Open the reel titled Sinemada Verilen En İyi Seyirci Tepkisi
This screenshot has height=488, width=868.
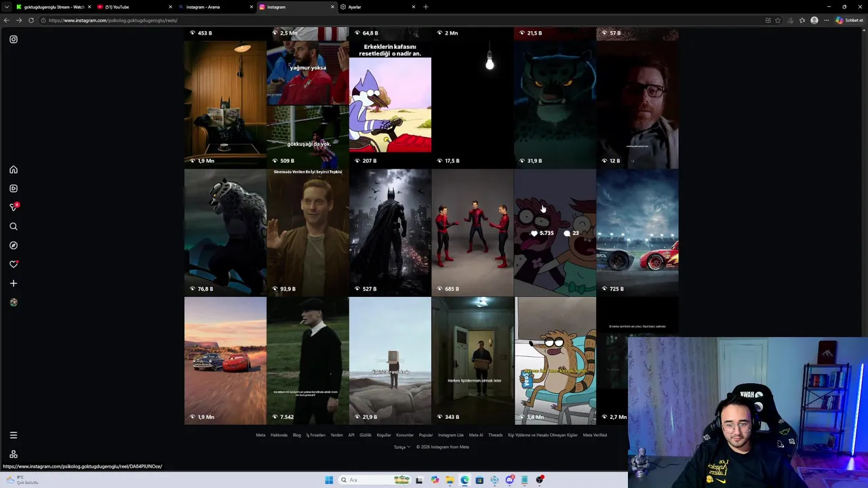click(308, 232)
